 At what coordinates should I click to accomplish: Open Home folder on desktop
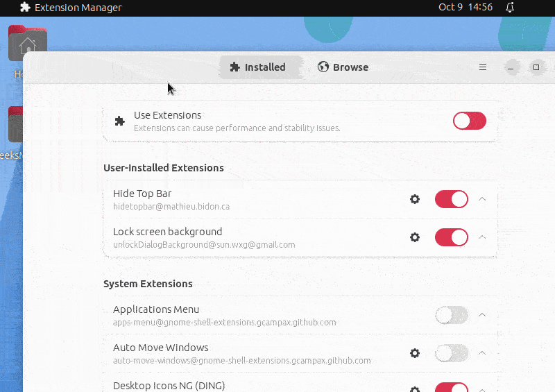point(28,42)
